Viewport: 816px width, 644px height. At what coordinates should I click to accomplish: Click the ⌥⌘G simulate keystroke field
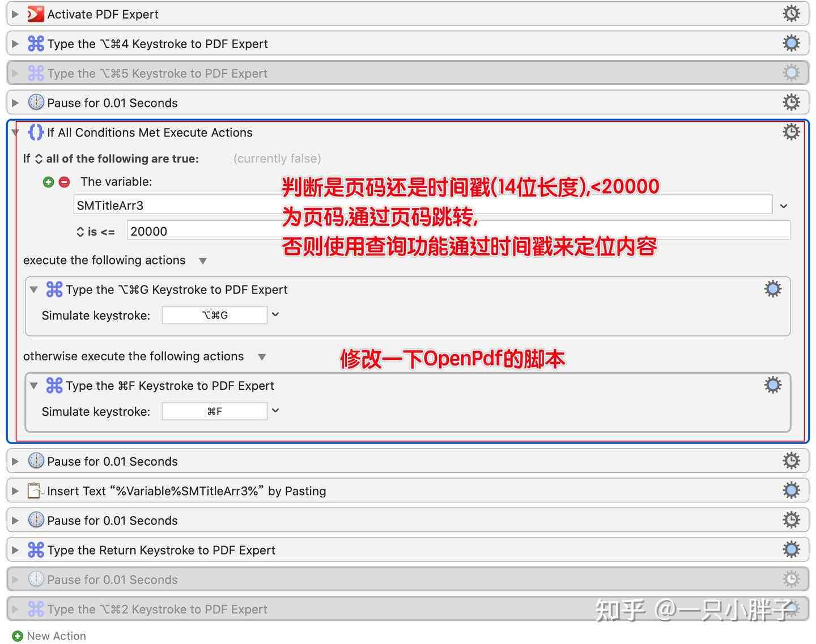click(x=215, y=315)
